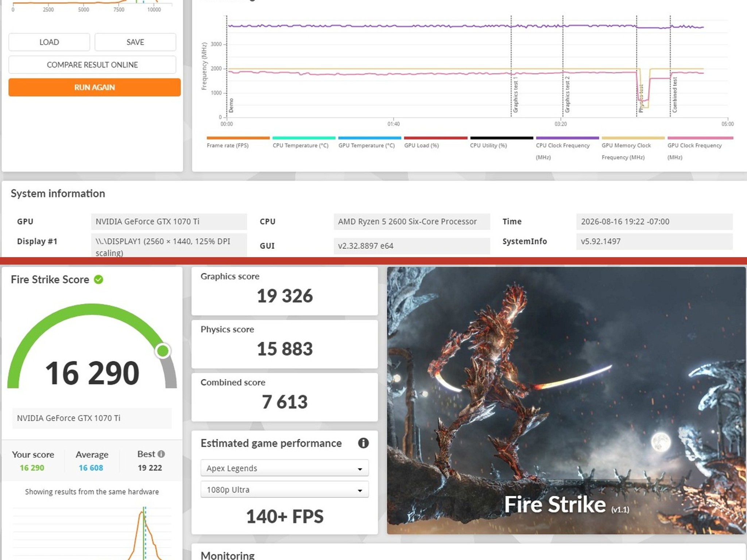This screenshot has height=560, width=747.
Task: Click the Physics score value 15 883
Action: [x=285, y=349]
